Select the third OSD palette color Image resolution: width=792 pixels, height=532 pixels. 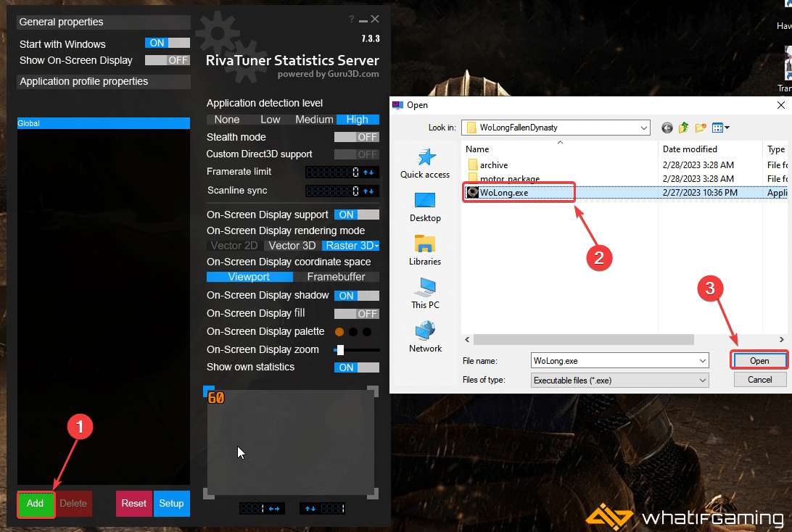tap(367, 332)
